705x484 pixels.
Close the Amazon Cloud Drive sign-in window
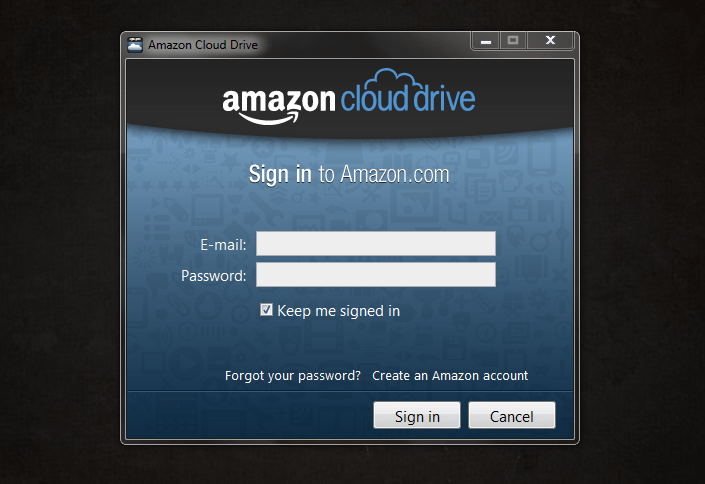550,41
